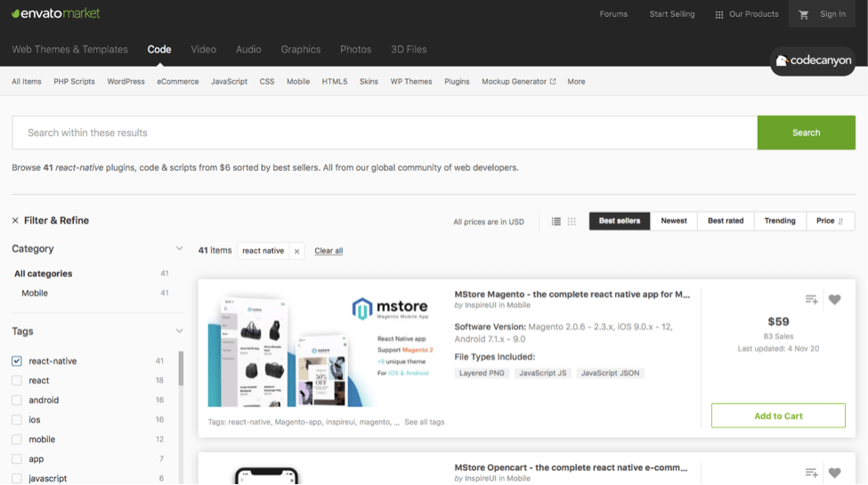Check the javascript tag filter
The width and height of the screenshot is (868, 485).
17,479
